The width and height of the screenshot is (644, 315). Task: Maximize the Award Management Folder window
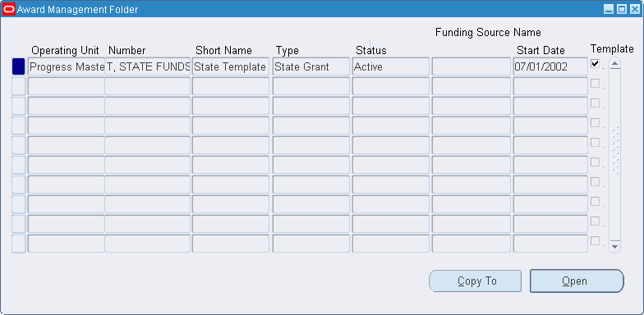click(x=622, y=9)
